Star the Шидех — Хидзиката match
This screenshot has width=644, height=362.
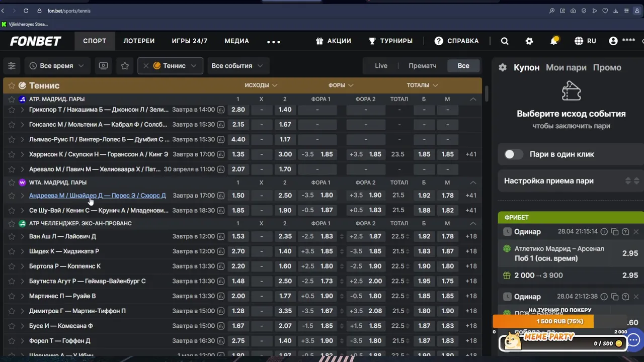pyautogui.click(x=12, y=251)
